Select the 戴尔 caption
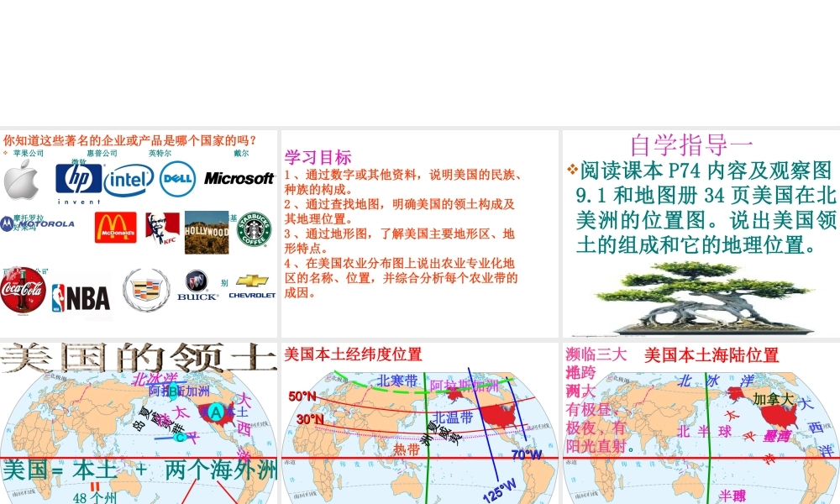Viewport: 840px width, 504px height. click(242, 153)
